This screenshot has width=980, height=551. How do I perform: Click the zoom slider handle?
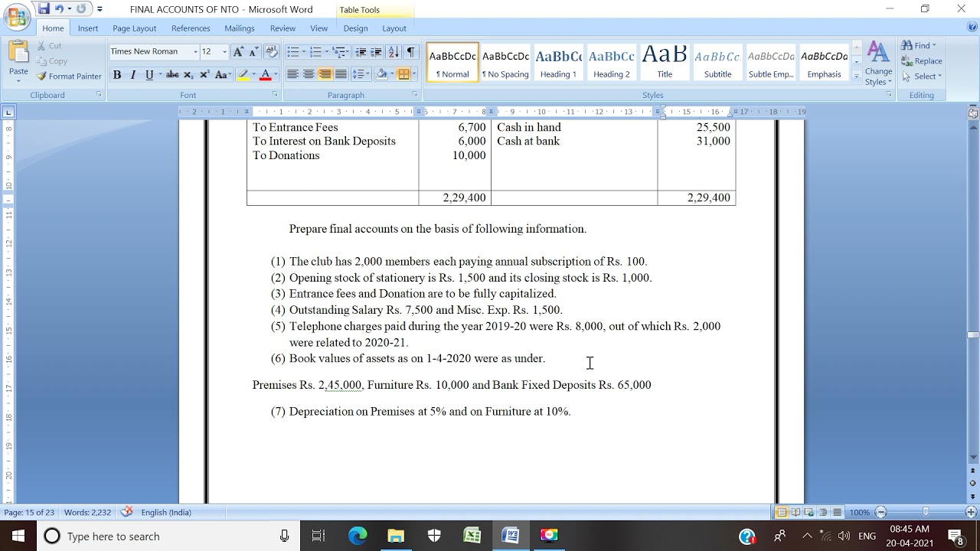coord(926,512)
